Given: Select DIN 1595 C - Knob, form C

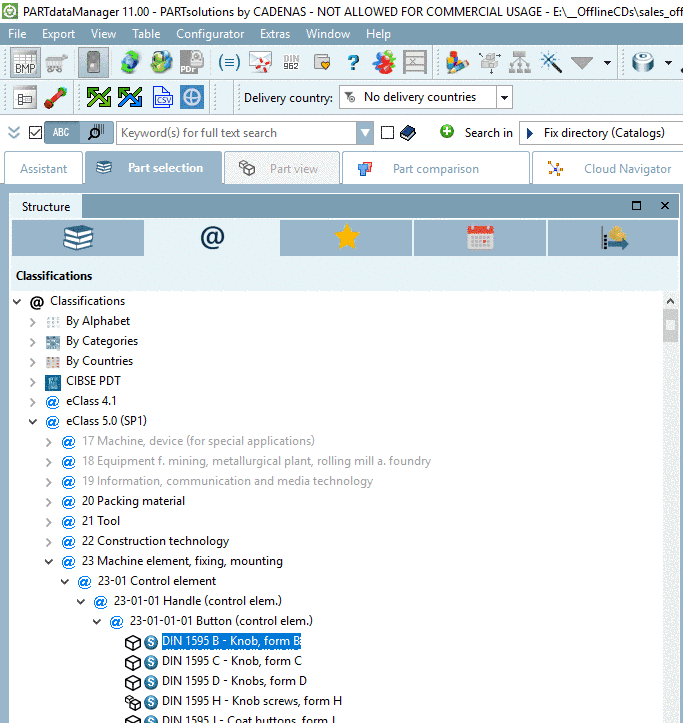Looking at the screenshot, I should (x=232, y=661).
